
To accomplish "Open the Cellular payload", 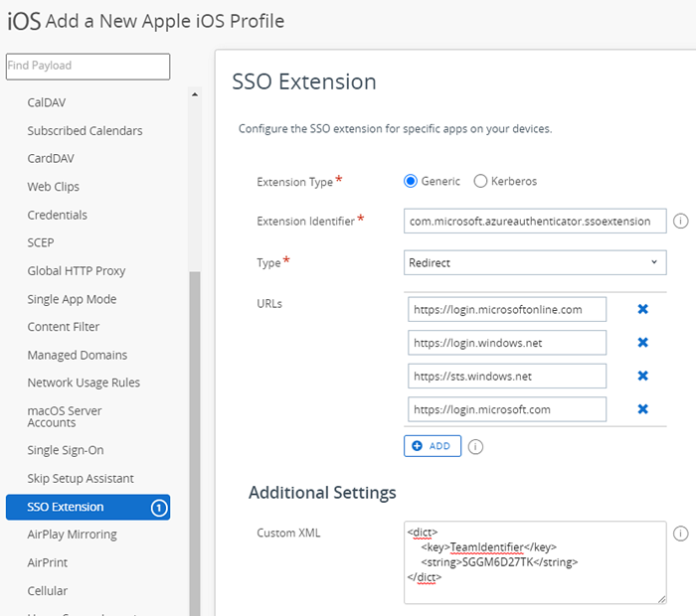I will click(x=48, y=591).
